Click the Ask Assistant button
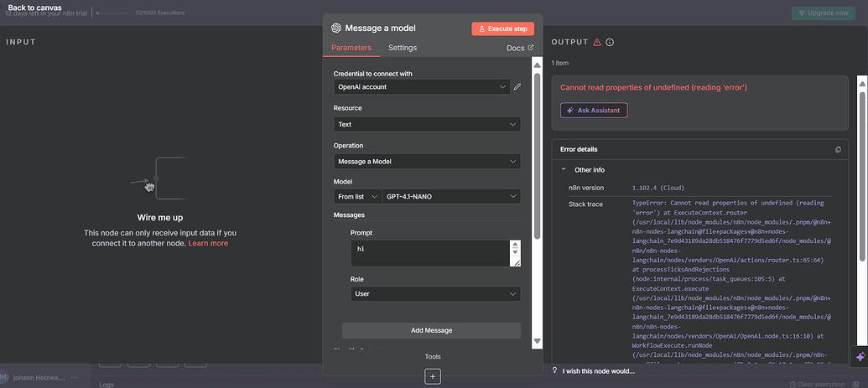 (594, 111)
